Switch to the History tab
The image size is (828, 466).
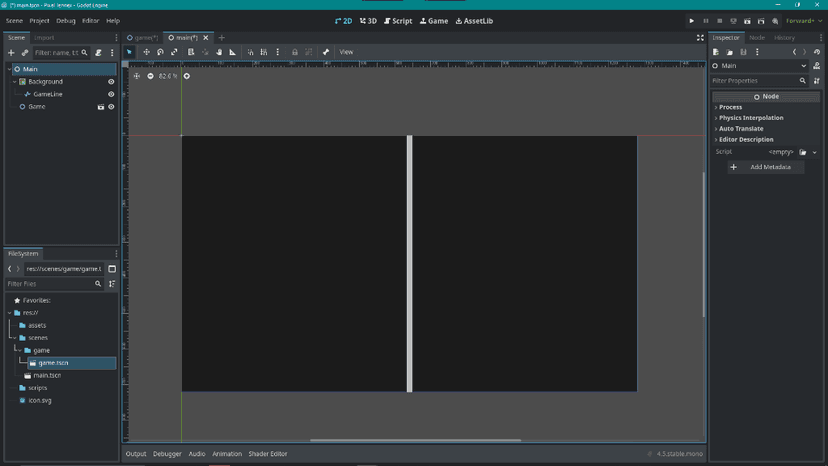[784, 38]
